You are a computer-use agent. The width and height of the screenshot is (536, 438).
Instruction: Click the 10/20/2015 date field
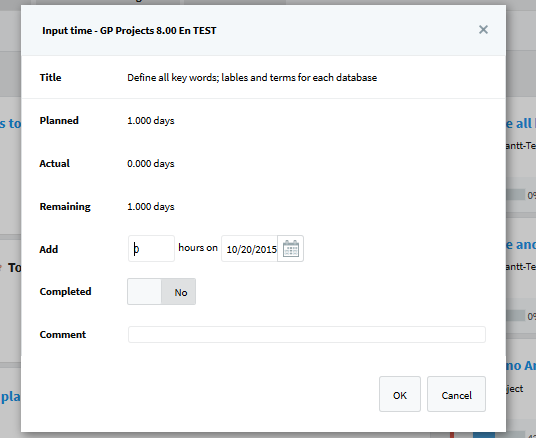pos(250,249)
